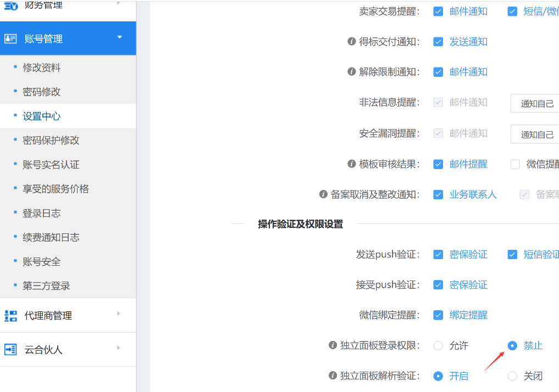Go to 账号实名认证 page
This screenshot has height=392, width=559.
51,165
